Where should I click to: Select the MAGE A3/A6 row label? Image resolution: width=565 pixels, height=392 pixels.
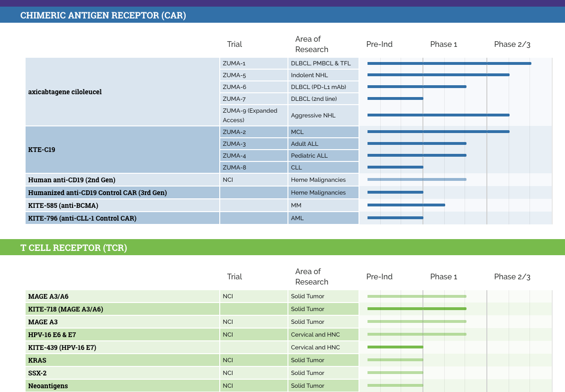click(123, 296)
